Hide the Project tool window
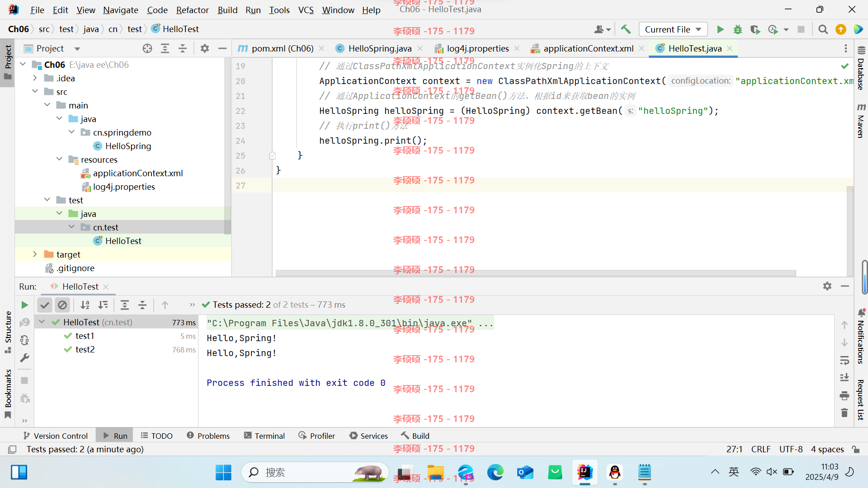Viewport: 868px width, 488px height. 222,48
